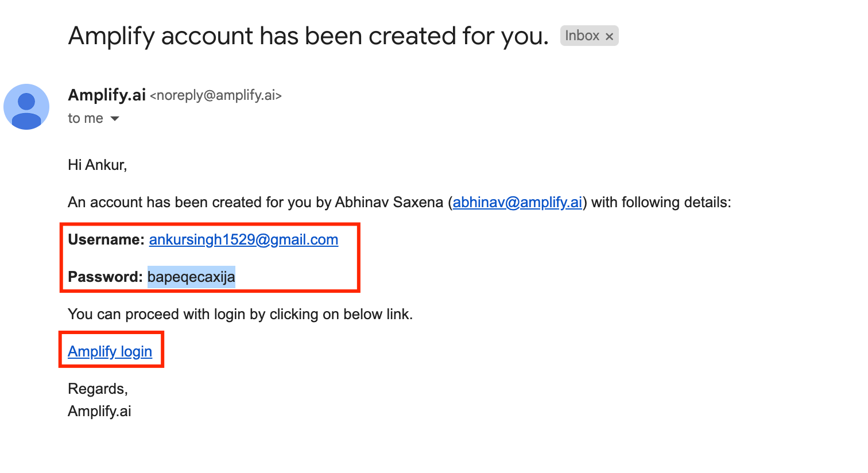
Task: Click the bold "Password:" label
Action: tap(105, 277)
